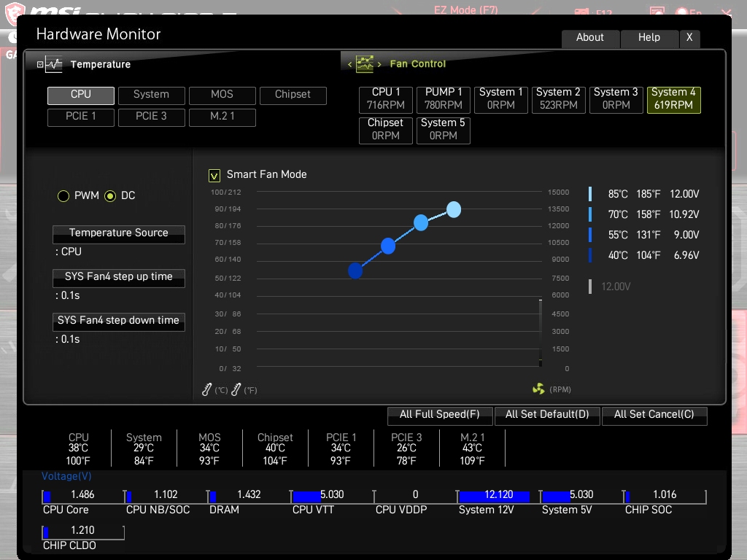This screenshot has height=560, width=747.
Task: Click the System 5V voltage bar
Action: click(581, 496)
